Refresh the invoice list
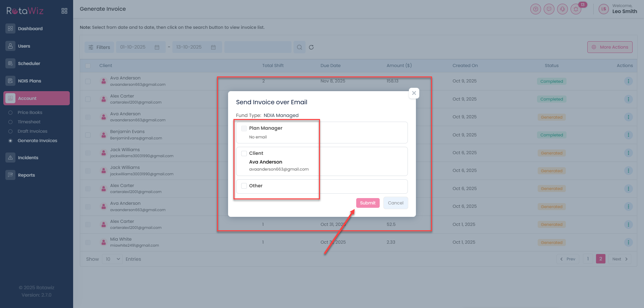Viewport: 644px width, 308px height. tap(311, 47)
